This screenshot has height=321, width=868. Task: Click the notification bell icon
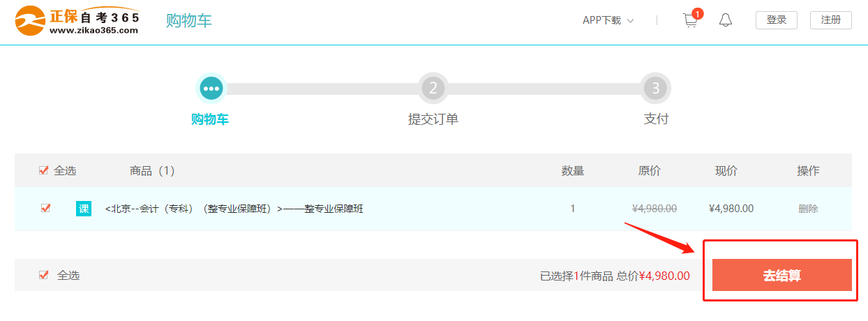tap(726, 20)
